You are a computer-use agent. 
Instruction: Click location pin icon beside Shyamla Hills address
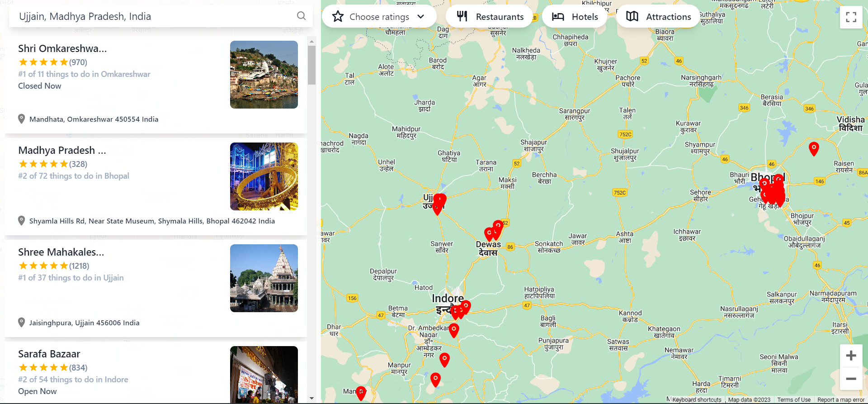[x=21, y=221]
